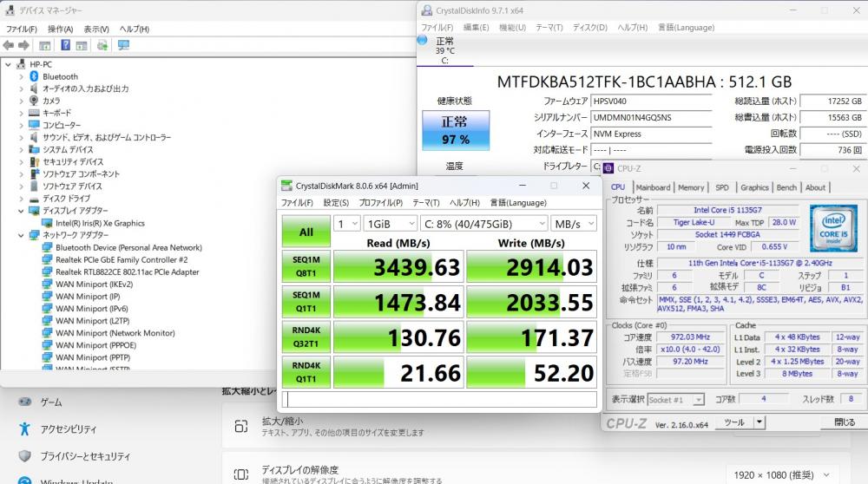Click the scan hardware monitor toolbar icon
Screen dimensions: 868x484
(123, 45)
